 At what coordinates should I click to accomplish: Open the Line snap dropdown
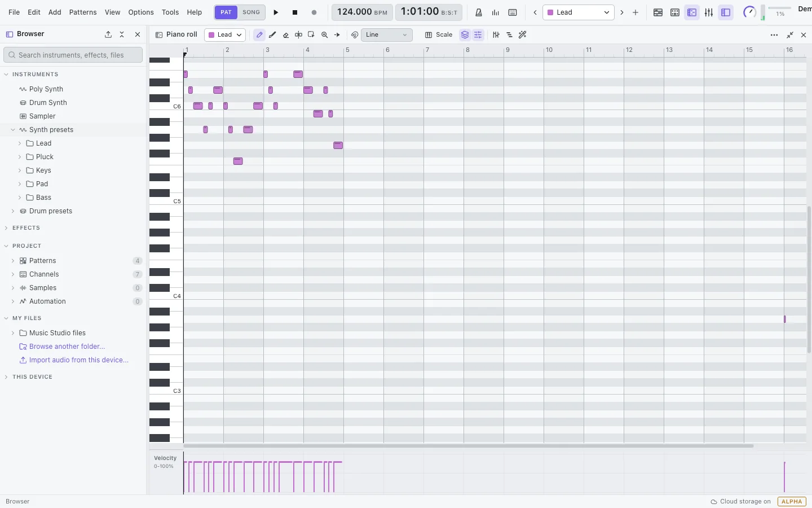click(387, 35)
